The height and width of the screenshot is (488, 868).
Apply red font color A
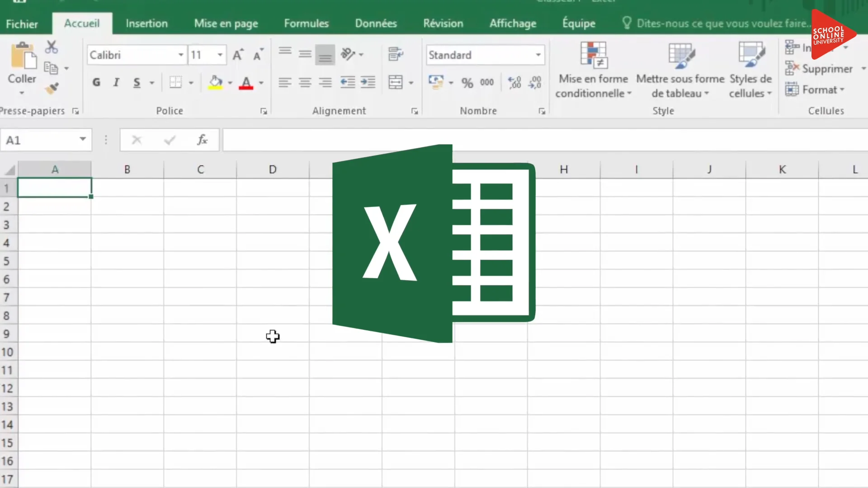pyautogui.click(x=246, y=82)
